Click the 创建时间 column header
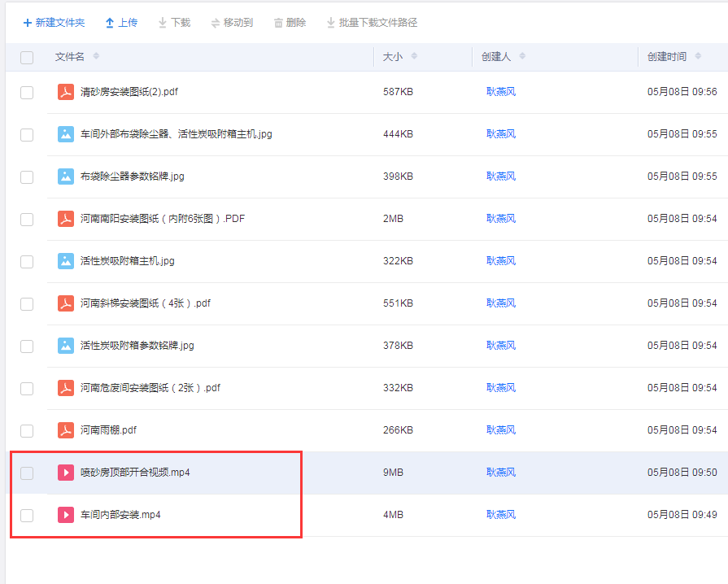728x584 pixels. point(667,57)
